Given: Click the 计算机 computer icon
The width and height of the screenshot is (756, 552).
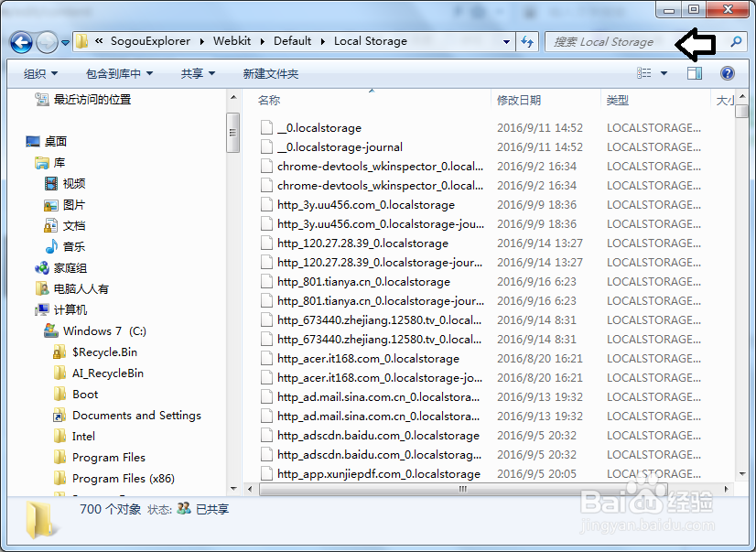Looking at the screenshot, I should click(42, 309).
